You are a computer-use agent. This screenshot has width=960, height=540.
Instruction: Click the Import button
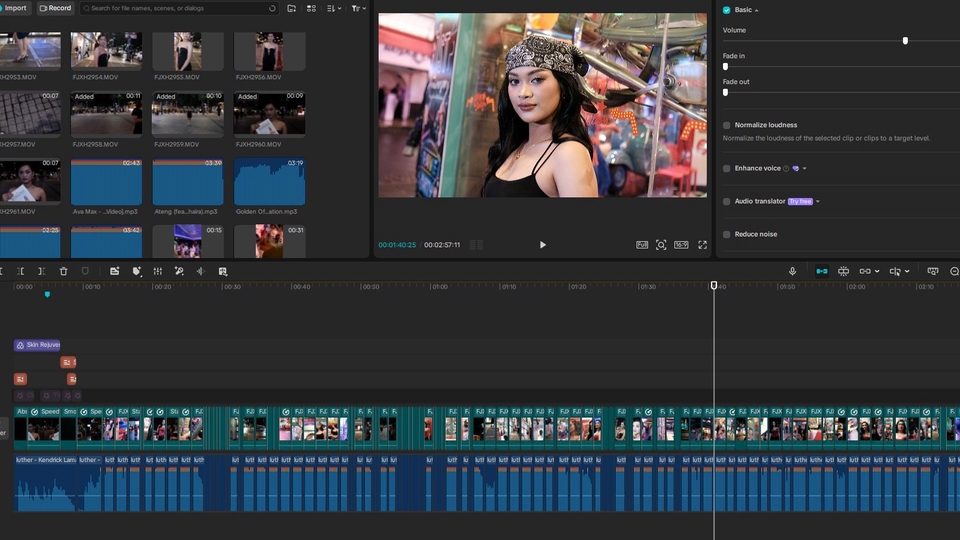pyautogui.click(x=14, y=8)
